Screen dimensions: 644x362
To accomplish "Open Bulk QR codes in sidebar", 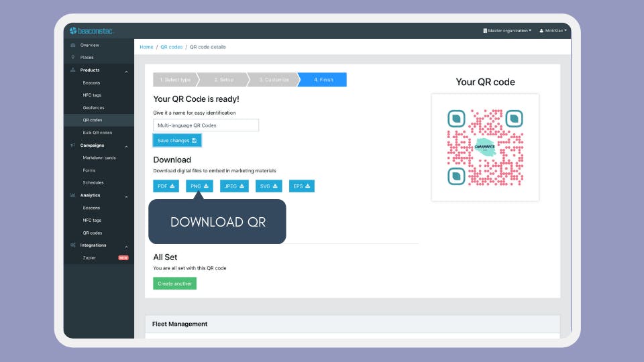I will pyautogui.click(x=97, y=133).
